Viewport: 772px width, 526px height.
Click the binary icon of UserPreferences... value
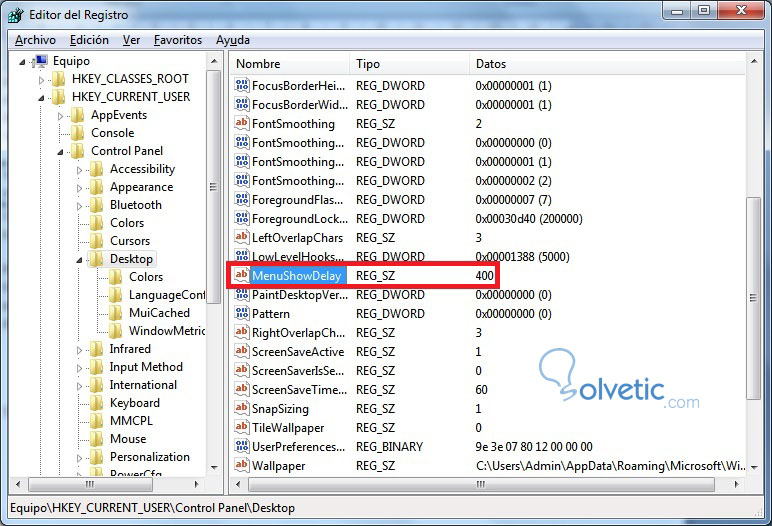tap(242, 446)
